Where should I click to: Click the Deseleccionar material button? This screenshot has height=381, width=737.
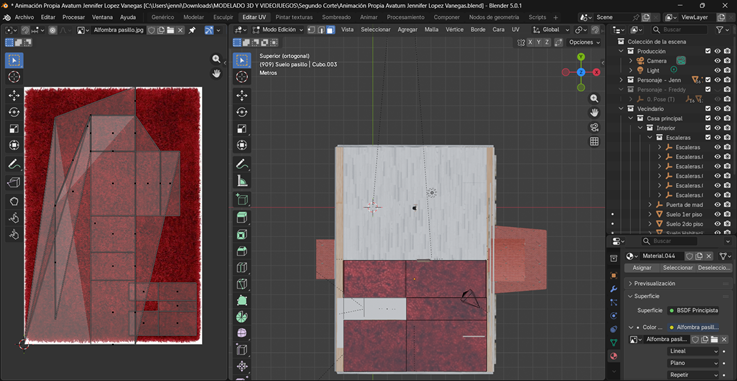pos(713,268)
